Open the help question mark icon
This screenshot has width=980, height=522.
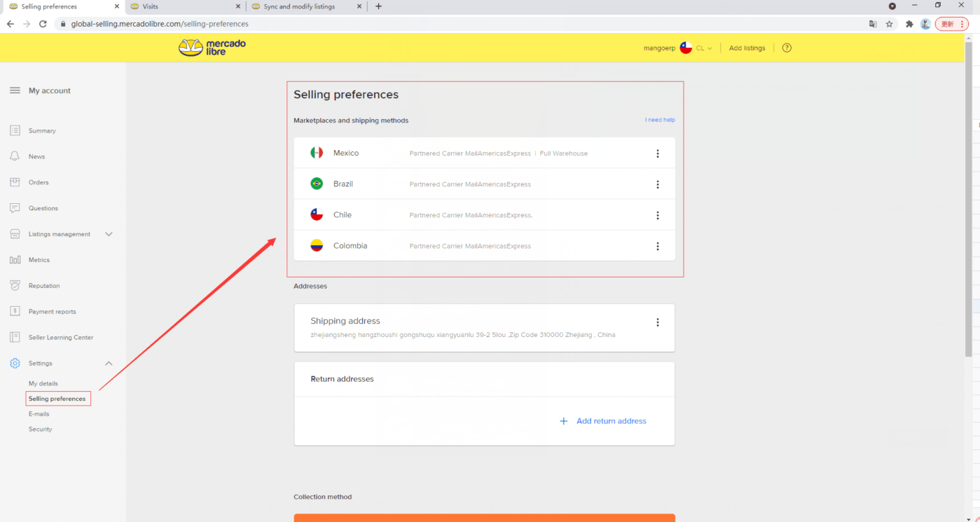point(787,48)
